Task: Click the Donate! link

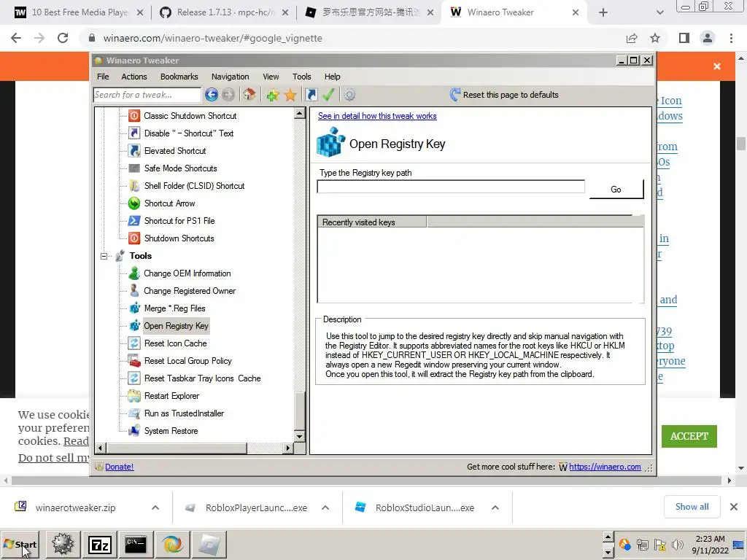Action: click(x=119, y=467)
